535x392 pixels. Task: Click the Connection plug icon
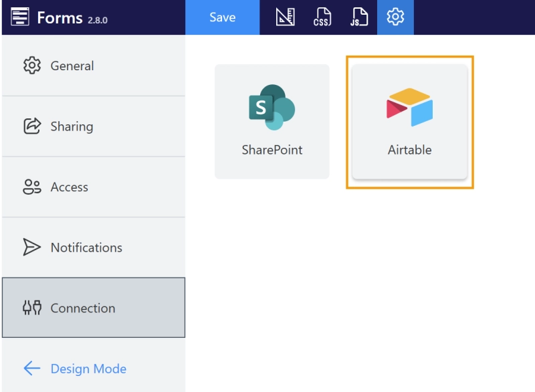(32, 308)
